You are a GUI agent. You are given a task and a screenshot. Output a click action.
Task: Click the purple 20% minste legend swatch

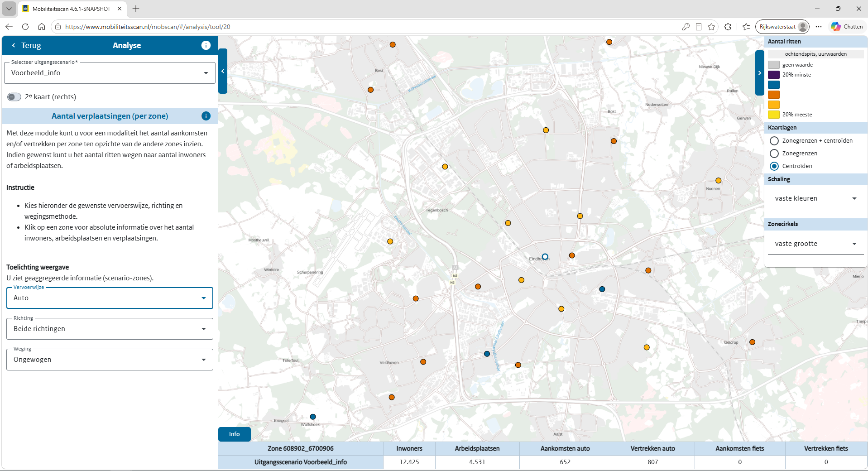click(774, 75)
